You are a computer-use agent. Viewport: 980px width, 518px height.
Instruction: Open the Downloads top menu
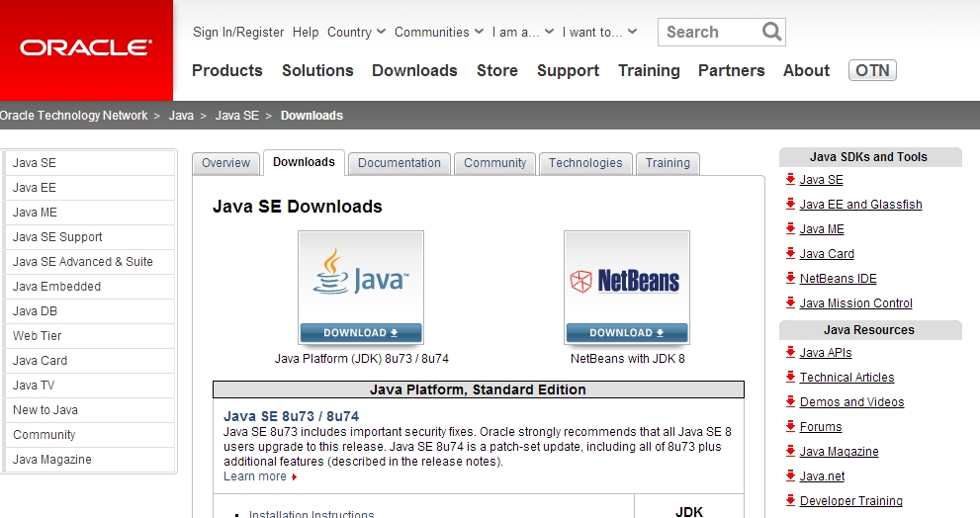(x=414, y=70)
